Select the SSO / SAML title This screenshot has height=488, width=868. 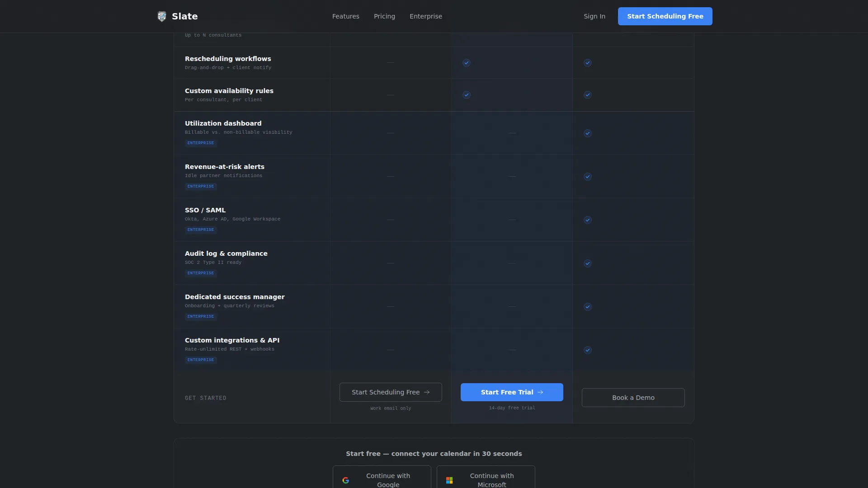(x=205, y=210)
